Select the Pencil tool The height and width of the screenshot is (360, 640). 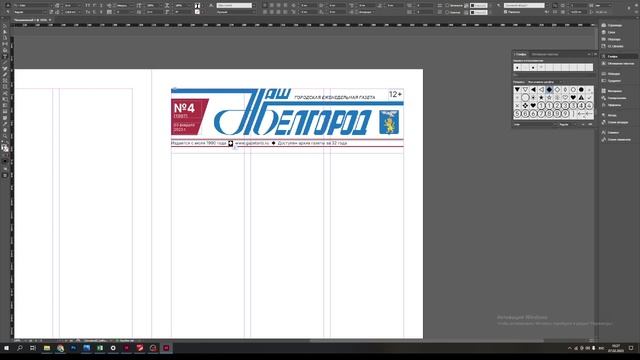coord(5,74)
